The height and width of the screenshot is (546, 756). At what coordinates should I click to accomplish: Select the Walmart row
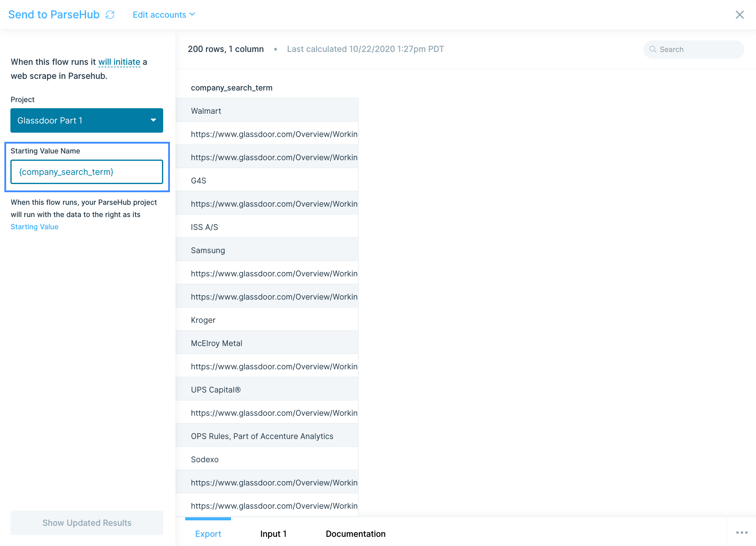267,111
